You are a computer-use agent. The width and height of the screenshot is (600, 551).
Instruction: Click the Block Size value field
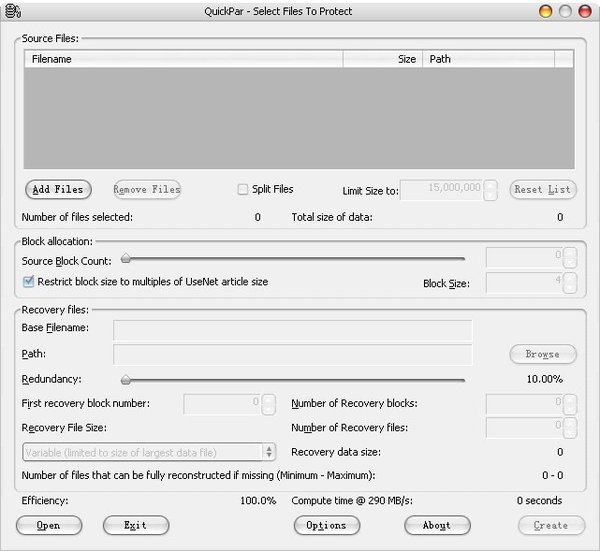click(x=525, y=282)
